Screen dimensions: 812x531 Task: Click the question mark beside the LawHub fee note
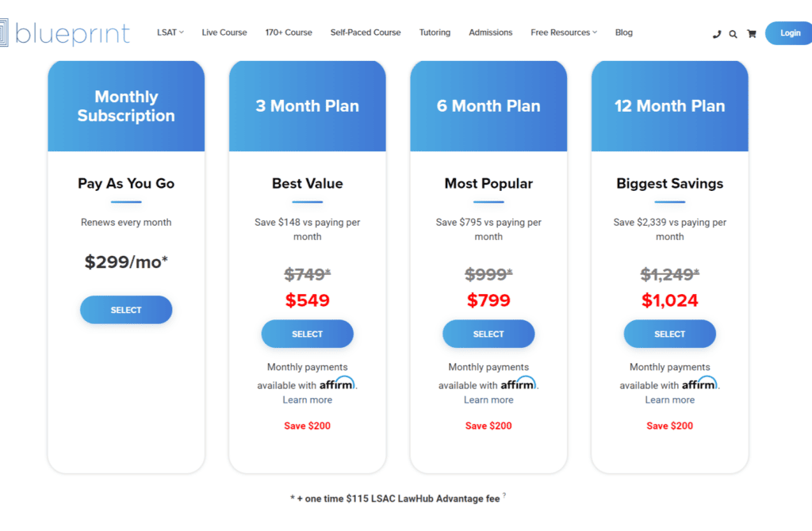pos(504,494)
